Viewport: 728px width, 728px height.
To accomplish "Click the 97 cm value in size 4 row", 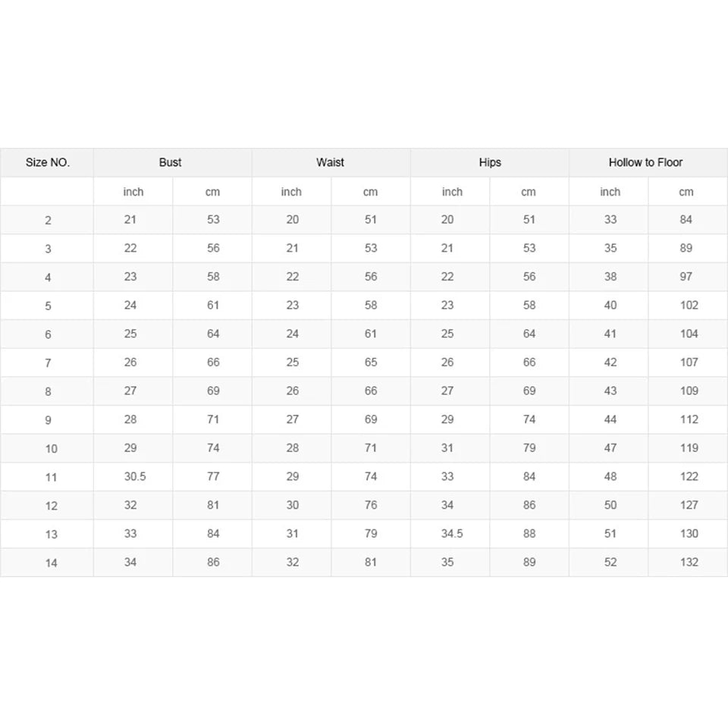I will pyautogui.click(x=686, y=277).
